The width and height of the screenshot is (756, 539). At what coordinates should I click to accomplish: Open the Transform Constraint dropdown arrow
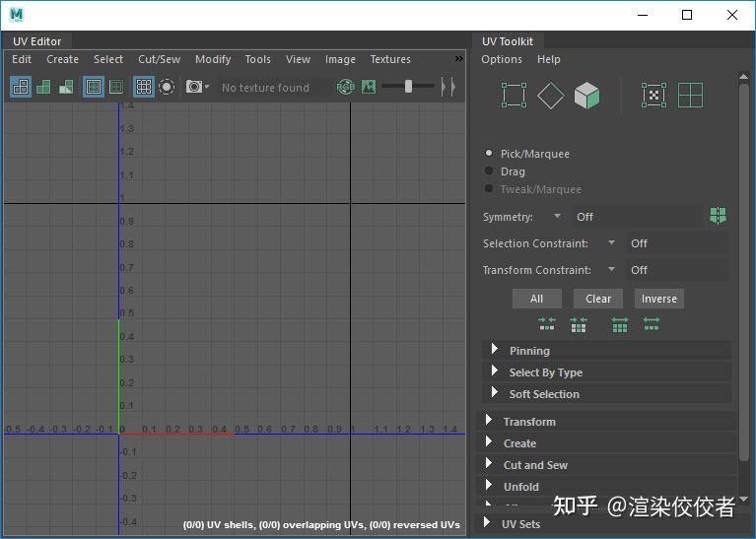tap(611, 269)
